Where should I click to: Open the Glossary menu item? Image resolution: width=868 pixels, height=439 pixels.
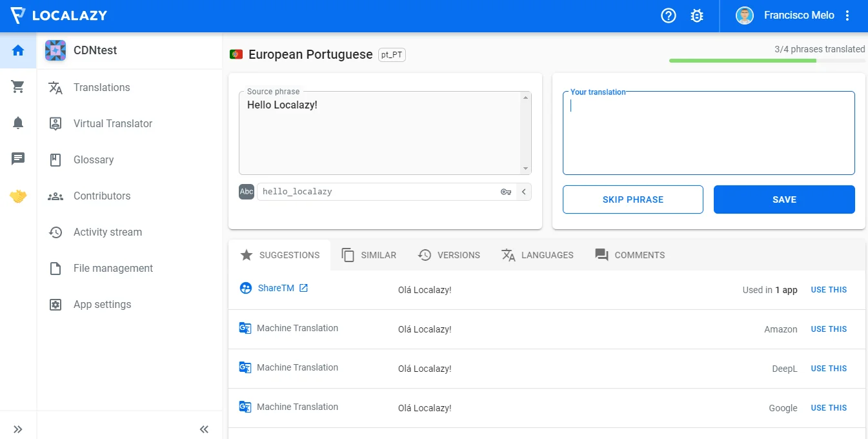click(94, 159)
